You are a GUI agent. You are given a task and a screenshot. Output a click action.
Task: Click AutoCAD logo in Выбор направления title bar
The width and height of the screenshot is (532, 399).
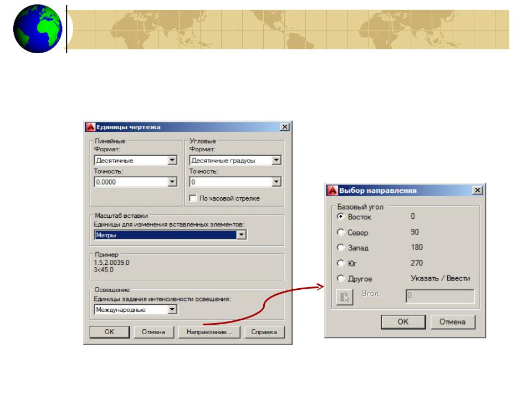click(x=332, y=191)
